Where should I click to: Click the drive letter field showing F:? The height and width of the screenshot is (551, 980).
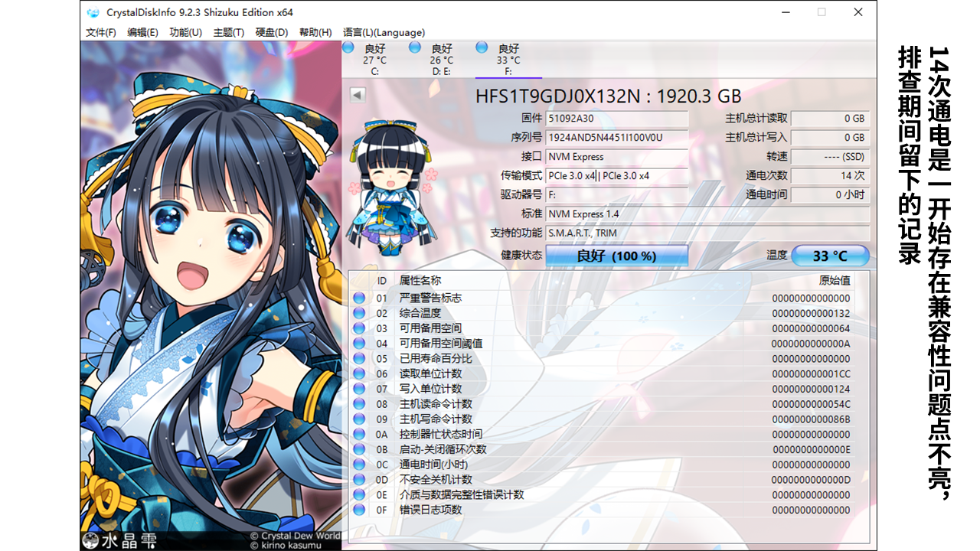(x=616, y=195)
